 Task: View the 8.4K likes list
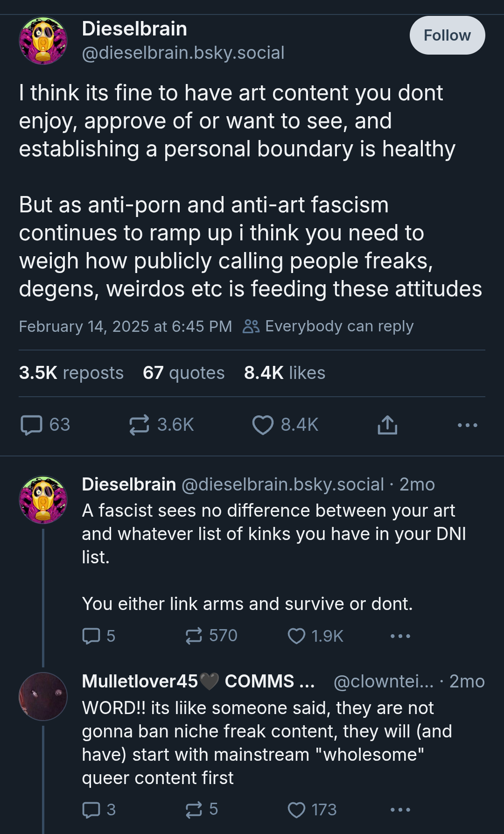[x=285, y=373]
